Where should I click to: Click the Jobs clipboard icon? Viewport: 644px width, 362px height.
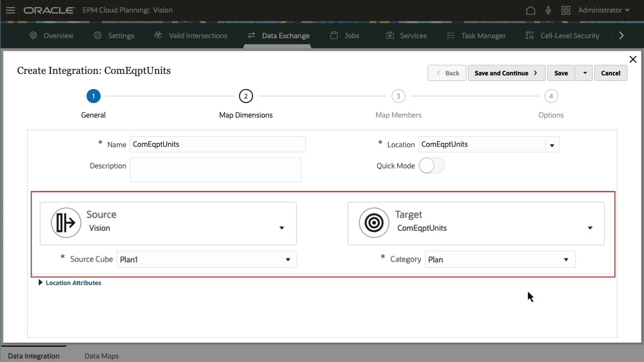pyautogui.click(x=334, y=35)
